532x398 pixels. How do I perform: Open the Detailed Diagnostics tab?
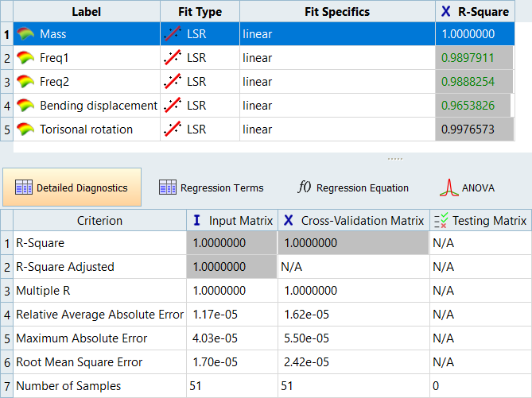click(72, 187)
